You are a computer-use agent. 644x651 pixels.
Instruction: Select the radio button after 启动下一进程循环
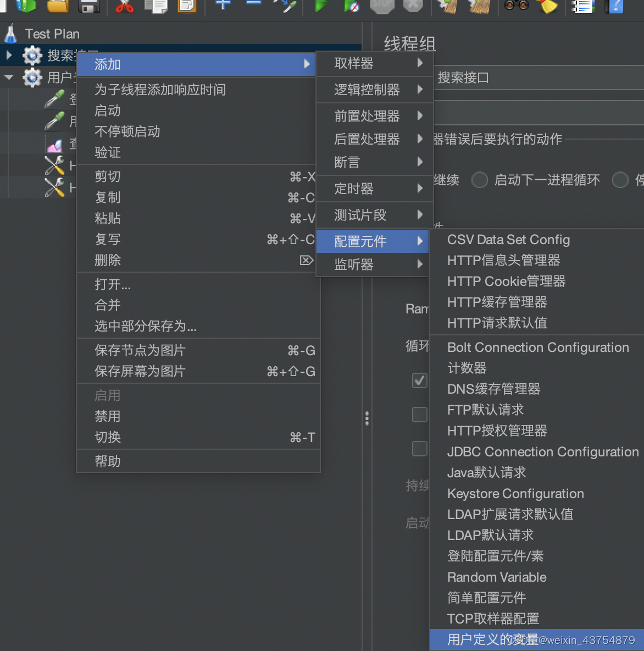tap(620, 180)
